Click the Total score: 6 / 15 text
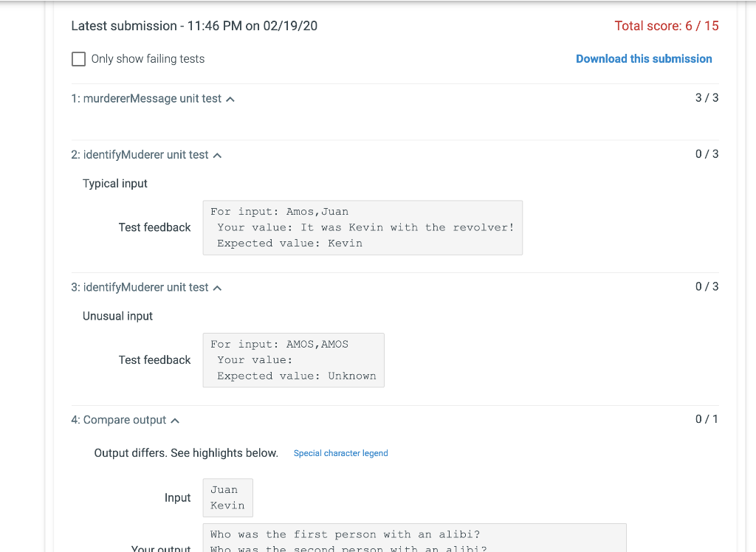Viewport: 756px width, 552px height. pos(667,26)
